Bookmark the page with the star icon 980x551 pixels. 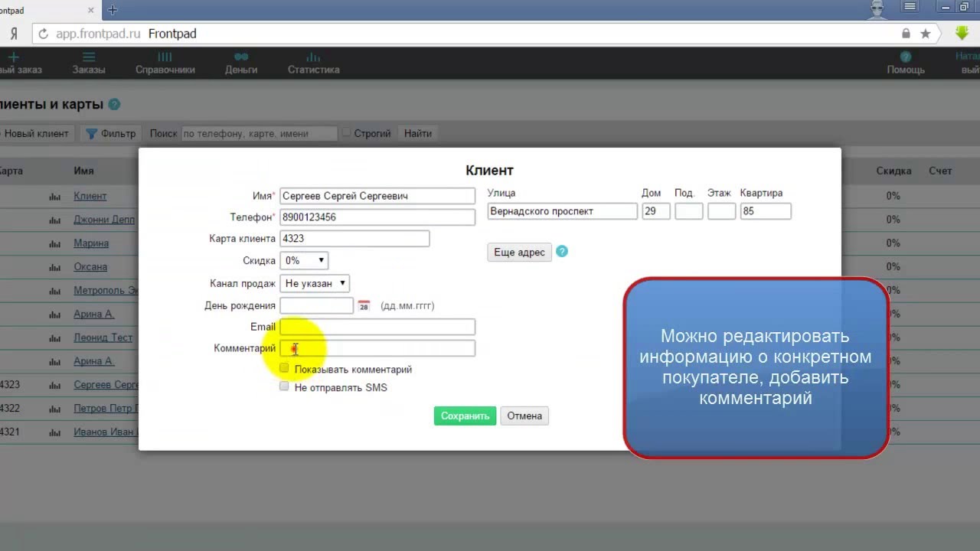point(926,34)
